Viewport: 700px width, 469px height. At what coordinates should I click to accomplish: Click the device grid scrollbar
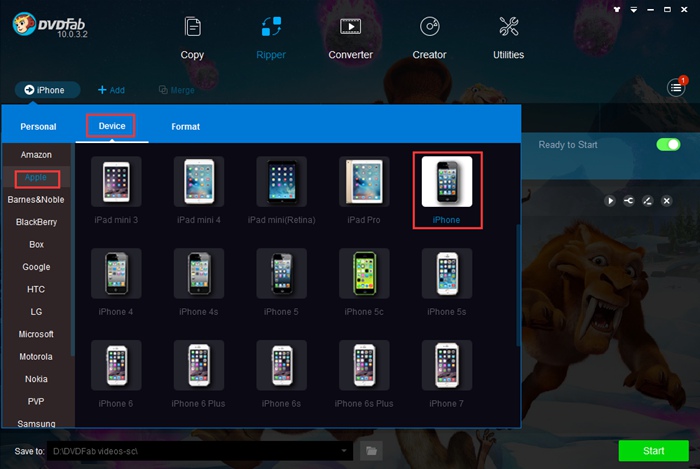point(518,285)
